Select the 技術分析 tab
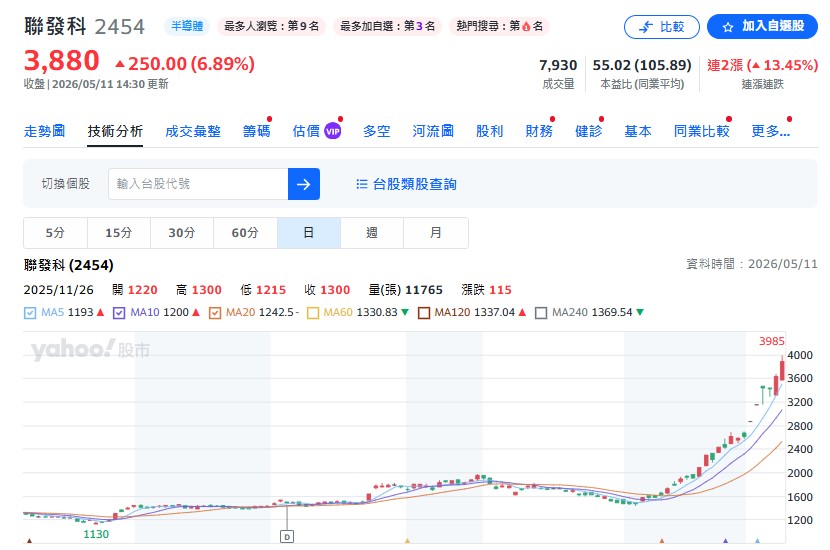This screenshot has height=550, width=830. [115, 131]
